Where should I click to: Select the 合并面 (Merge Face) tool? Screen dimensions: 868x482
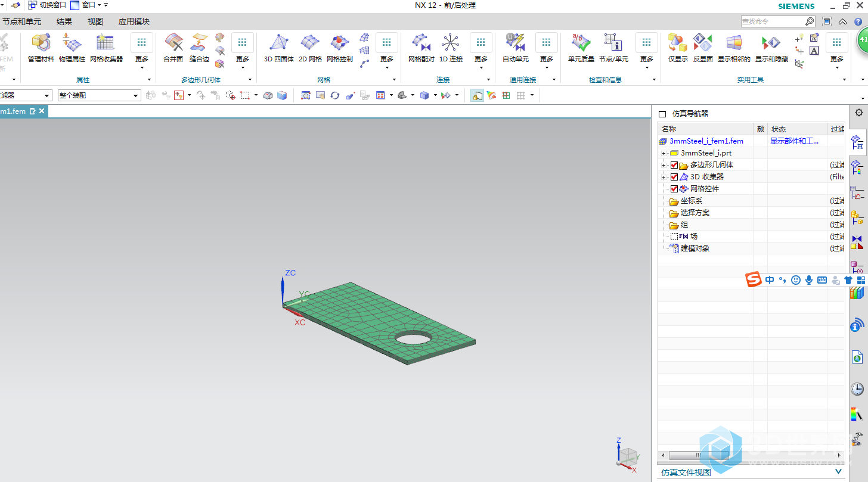(x=173, y=48)
